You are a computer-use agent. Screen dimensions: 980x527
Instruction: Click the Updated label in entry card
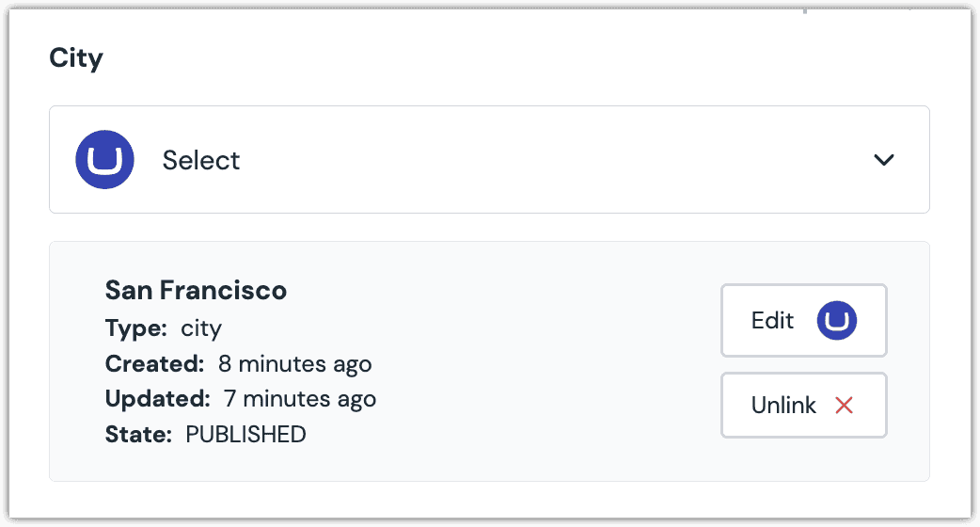point(157,399)
